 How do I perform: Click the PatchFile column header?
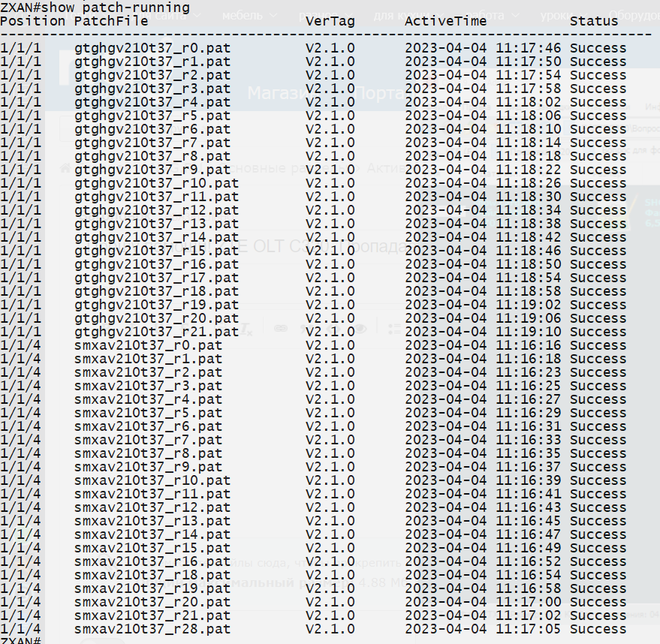[111, 21]
